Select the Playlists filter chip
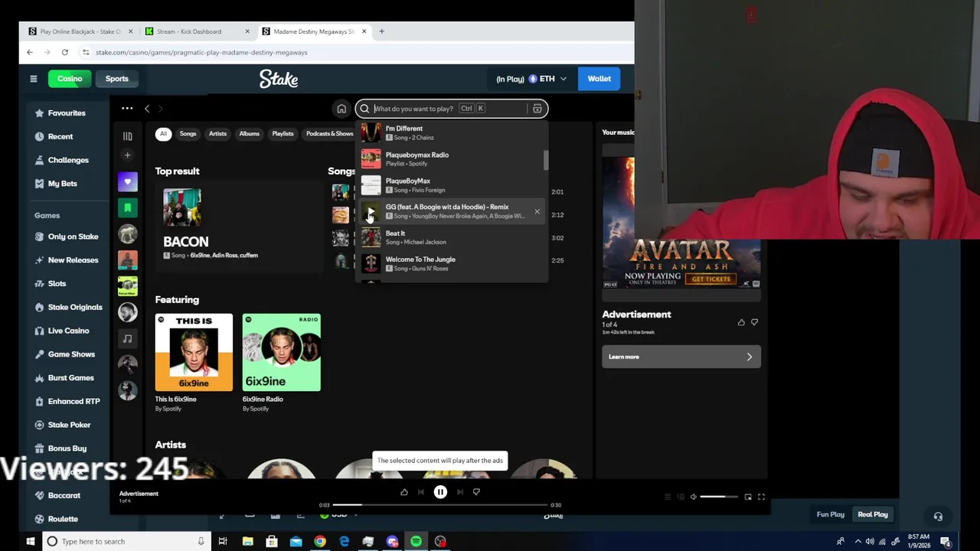Image resolution: width=980 pixels, height=551 pixels. (283, 134)
